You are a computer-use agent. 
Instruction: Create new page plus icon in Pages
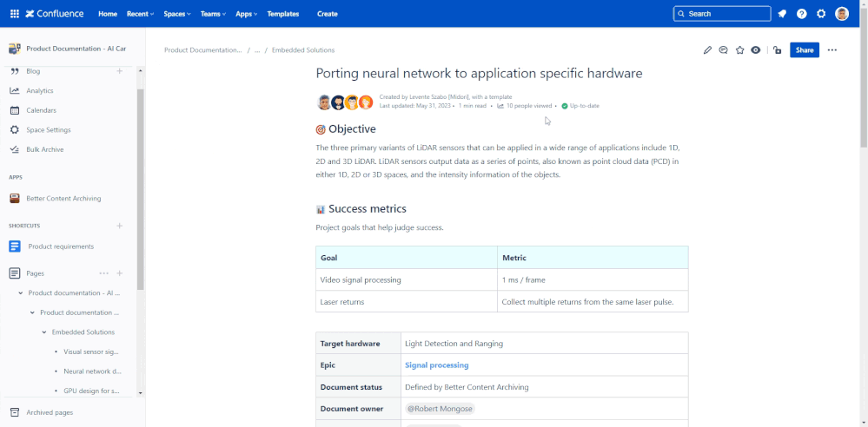coord(120,273)
